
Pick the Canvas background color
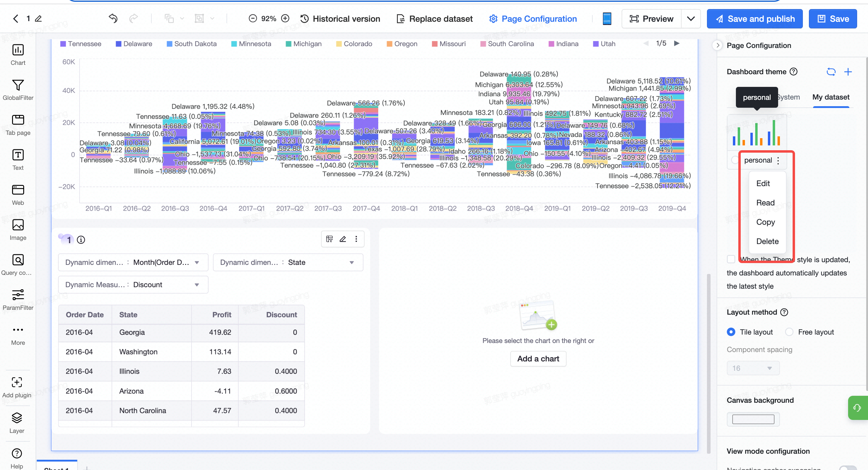753,419
